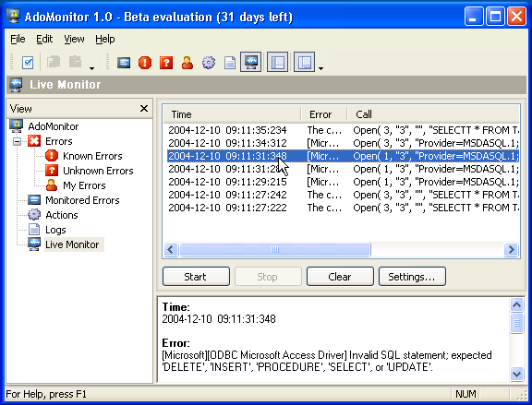Minimize the AdoMonitor window
This screenshot has width=532, height=405.
(x=474, y=17)
